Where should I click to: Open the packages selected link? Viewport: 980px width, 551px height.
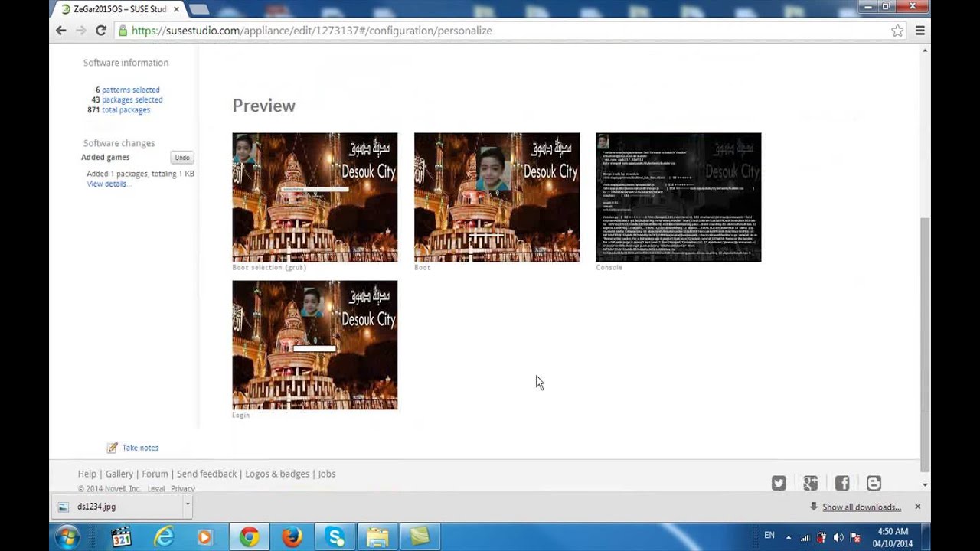tap(132, 99)
